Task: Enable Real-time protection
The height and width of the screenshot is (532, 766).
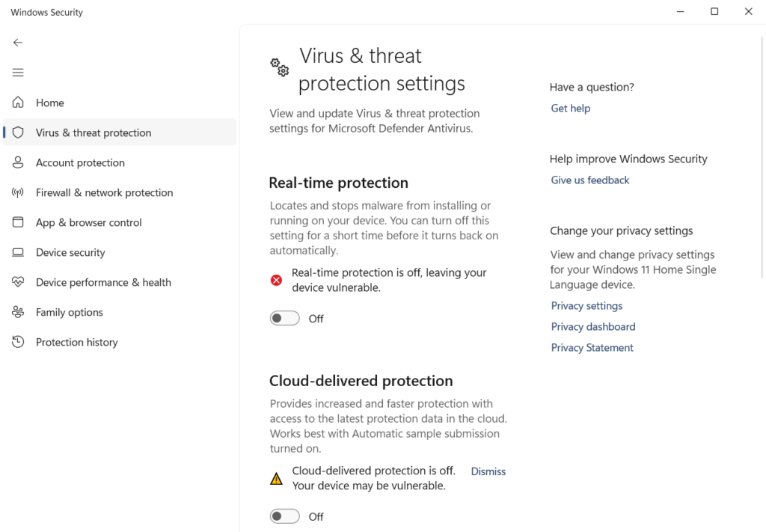Action: tap(284, 318)
